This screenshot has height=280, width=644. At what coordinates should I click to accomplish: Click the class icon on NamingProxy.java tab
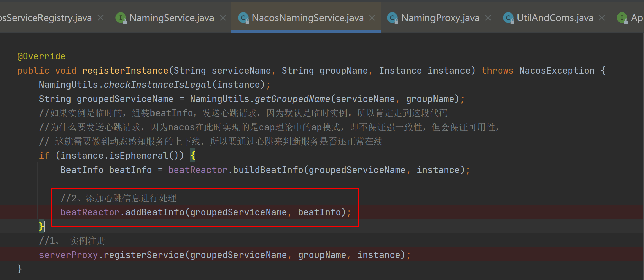393,18
